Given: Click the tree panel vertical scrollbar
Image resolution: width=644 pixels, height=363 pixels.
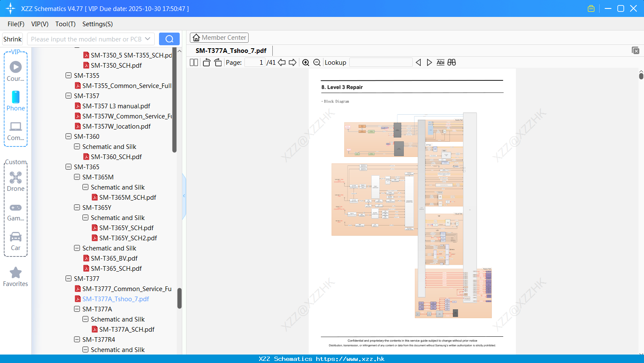Looking at the screenshot, I should tap(179, 299).
